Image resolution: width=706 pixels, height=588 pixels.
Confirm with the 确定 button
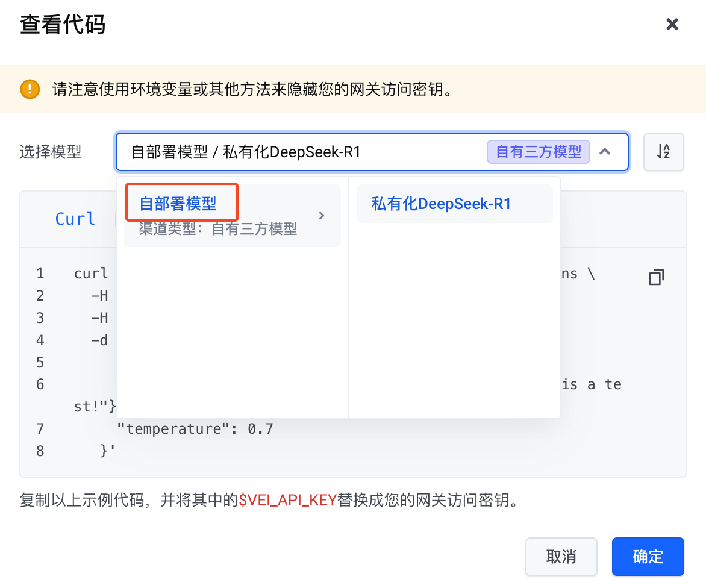pyautogui.click(x=648, y=557)
